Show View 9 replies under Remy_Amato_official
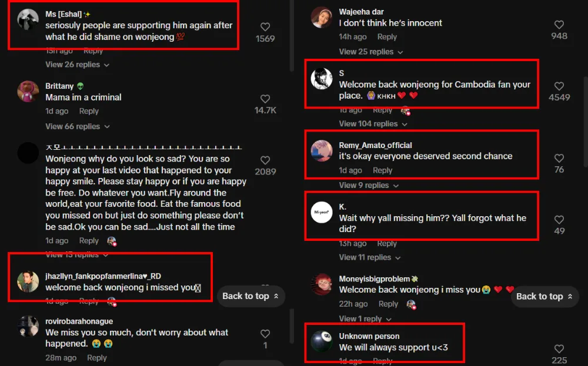This screenshot has height=366, width=588. tap(368, 186)
